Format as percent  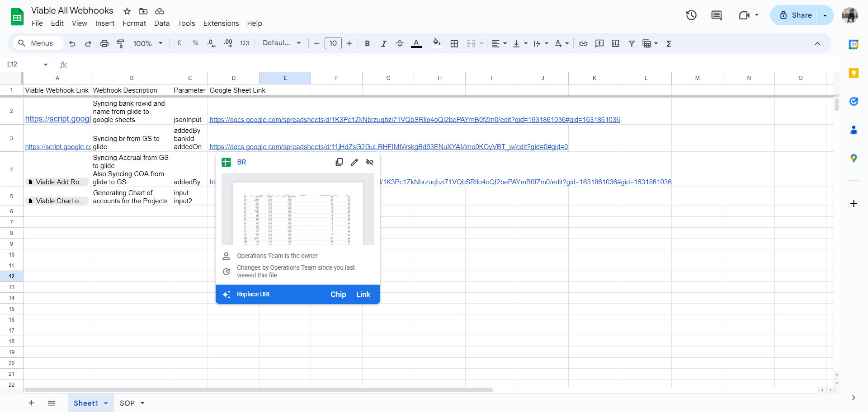pyautogui.click(x=195, y=43)
